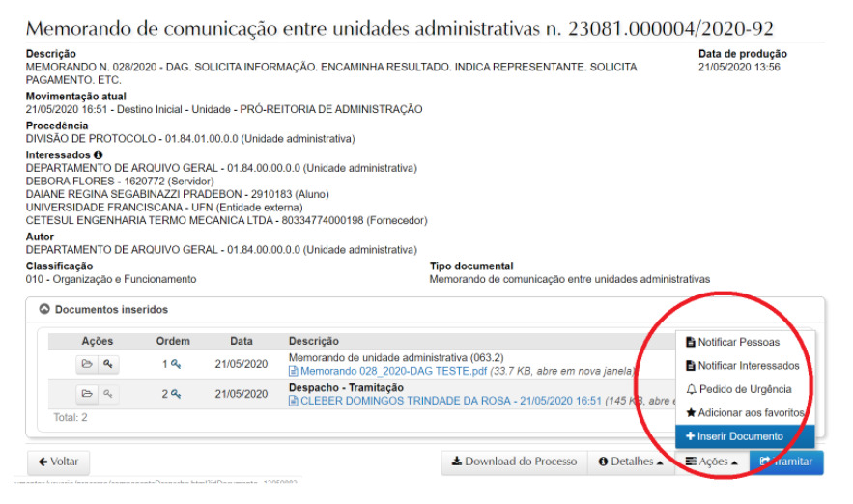Click the key icon button in row 2
Viewport: 853px width, 504px height.
108,394
